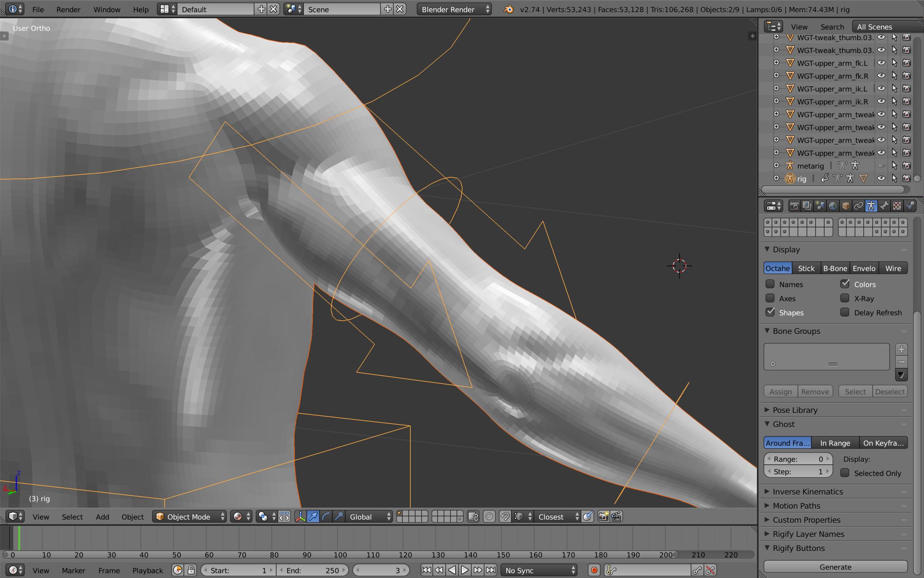Open the Global orientation dropdown

369,517
